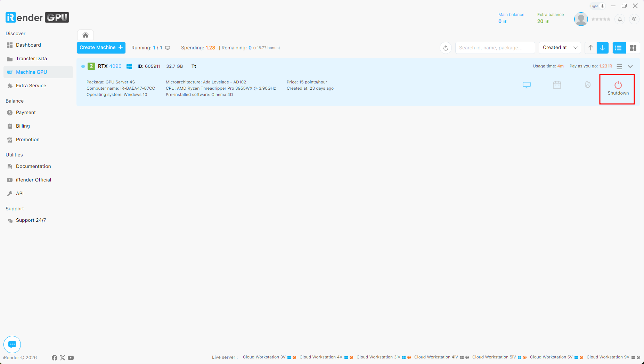Switch to list view
The width and height of the screenshot is (644, 364).
click(x=619, y=48)
